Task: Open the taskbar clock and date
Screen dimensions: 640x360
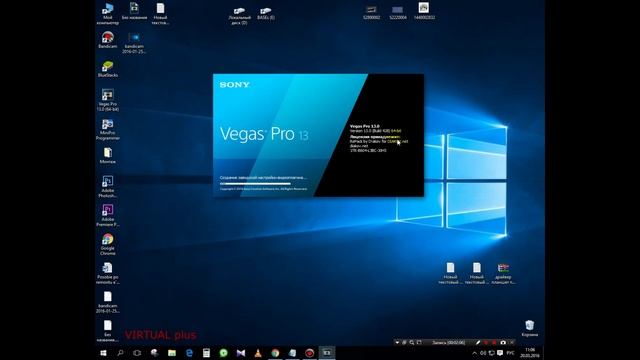Action: coord(530,353)
